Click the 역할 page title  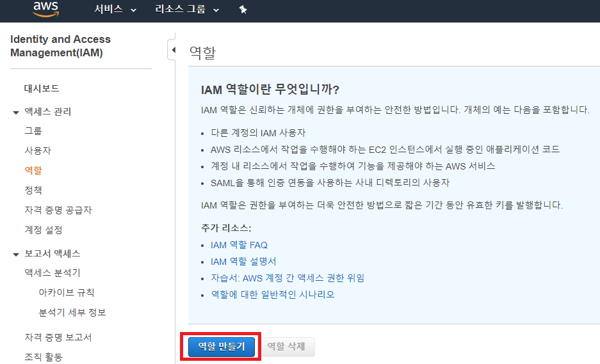[x=202, y=52]
